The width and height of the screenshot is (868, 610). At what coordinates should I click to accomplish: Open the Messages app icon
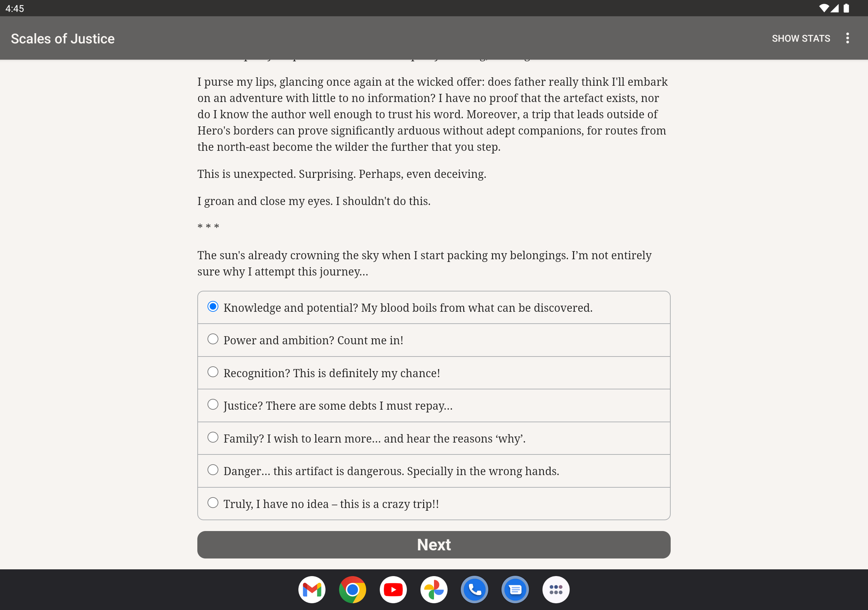tap(515, 589)
